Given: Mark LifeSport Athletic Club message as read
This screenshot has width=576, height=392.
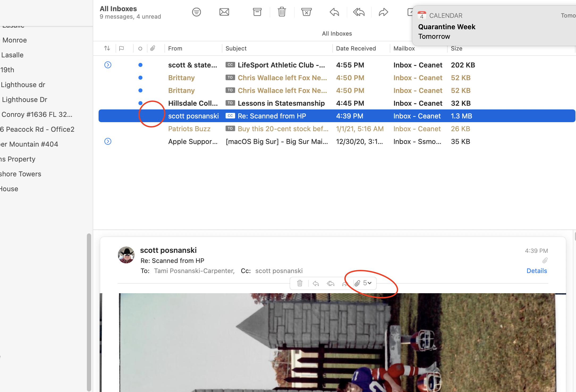Looking at the screenshot, I should coord(141,65).
